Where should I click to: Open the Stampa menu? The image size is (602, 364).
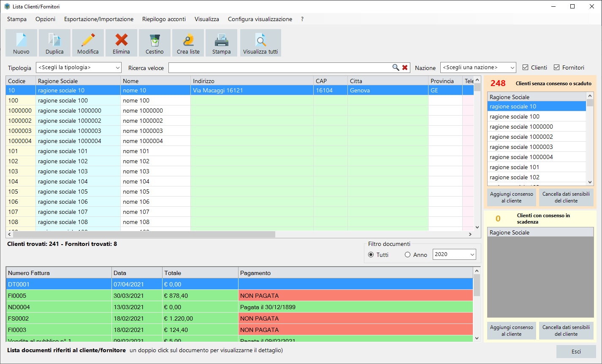(x=17, y=19)
